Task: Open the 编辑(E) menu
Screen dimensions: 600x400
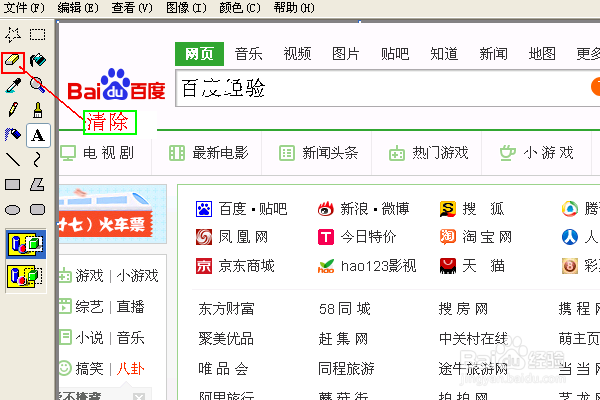Action: coord(78,8)
